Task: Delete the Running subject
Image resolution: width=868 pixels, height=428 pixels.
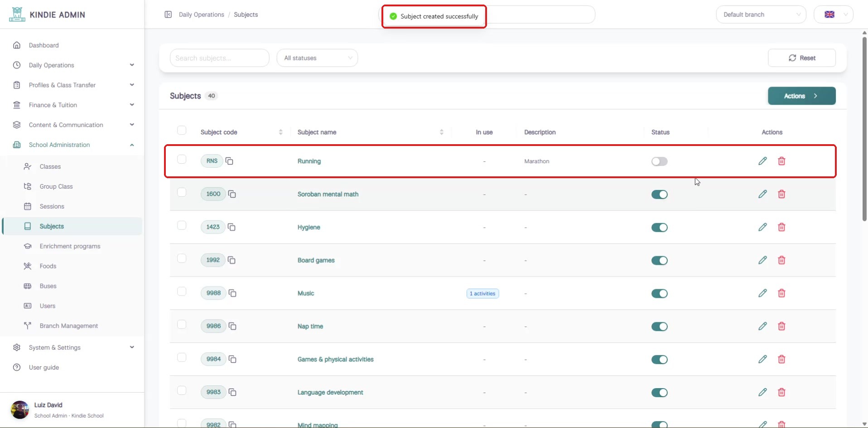Action: [x=781, y=161]
